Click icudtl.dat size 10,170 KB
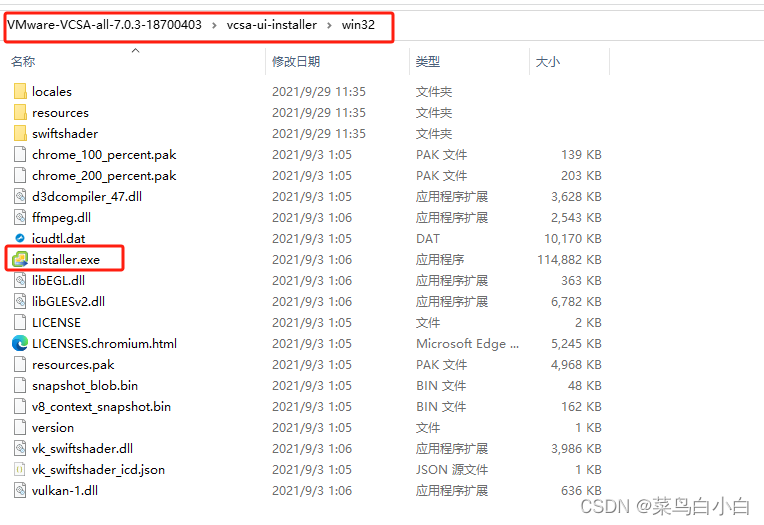This screenshot has height=525, width=764. 573,238
